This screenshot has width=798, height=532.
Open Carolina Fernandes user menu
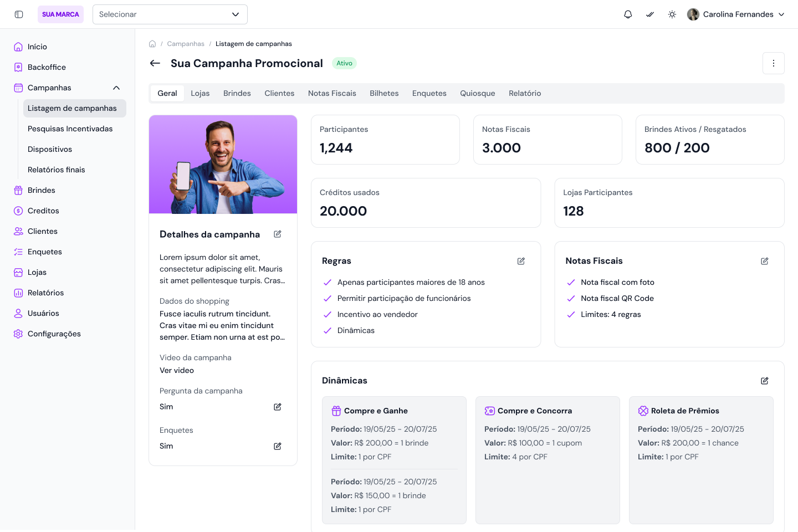point(736,14)
